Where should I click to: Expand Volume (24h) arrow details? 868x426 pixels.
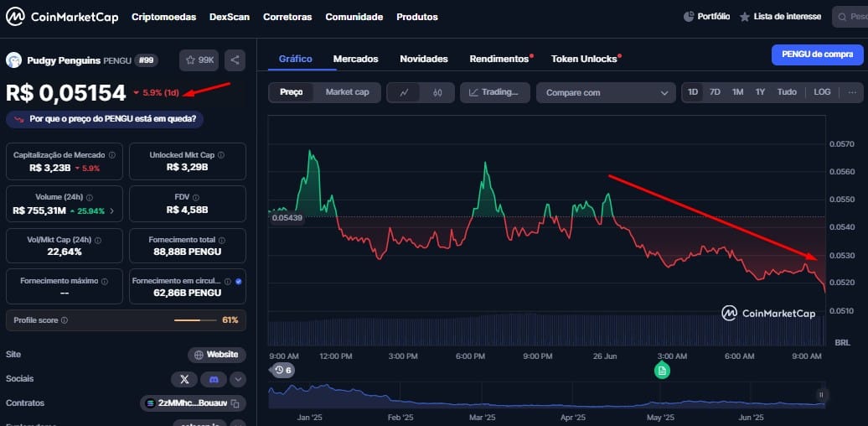(112, 210)
